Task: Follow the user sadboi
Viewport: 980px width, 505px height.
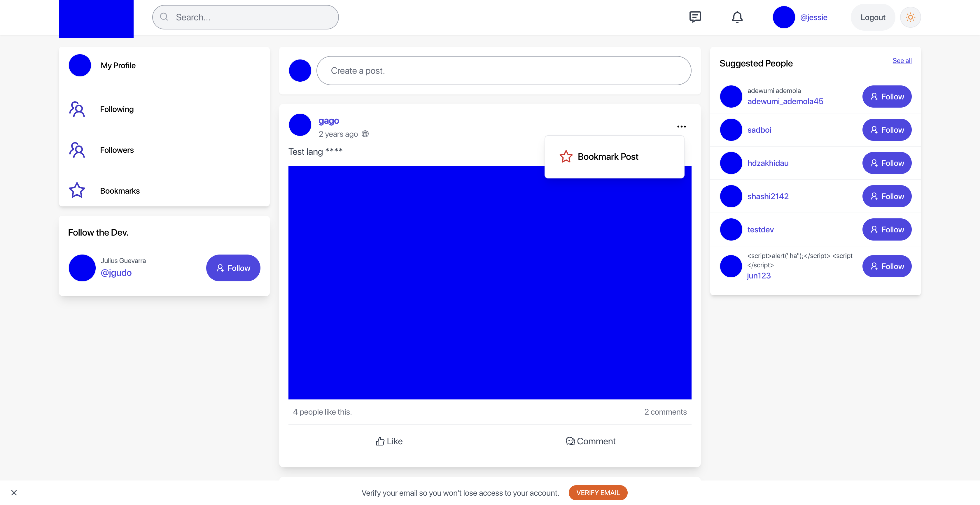Action: (x=886, y=130)
